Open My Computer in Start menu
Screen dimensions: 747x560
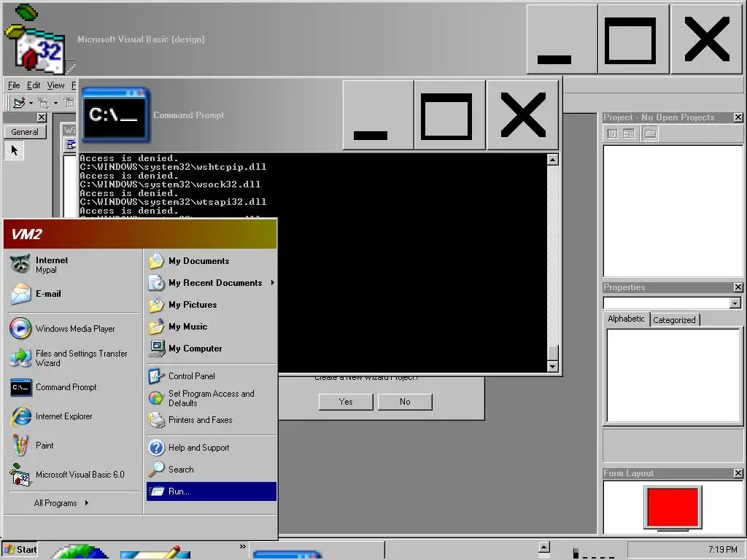[212, 349]
